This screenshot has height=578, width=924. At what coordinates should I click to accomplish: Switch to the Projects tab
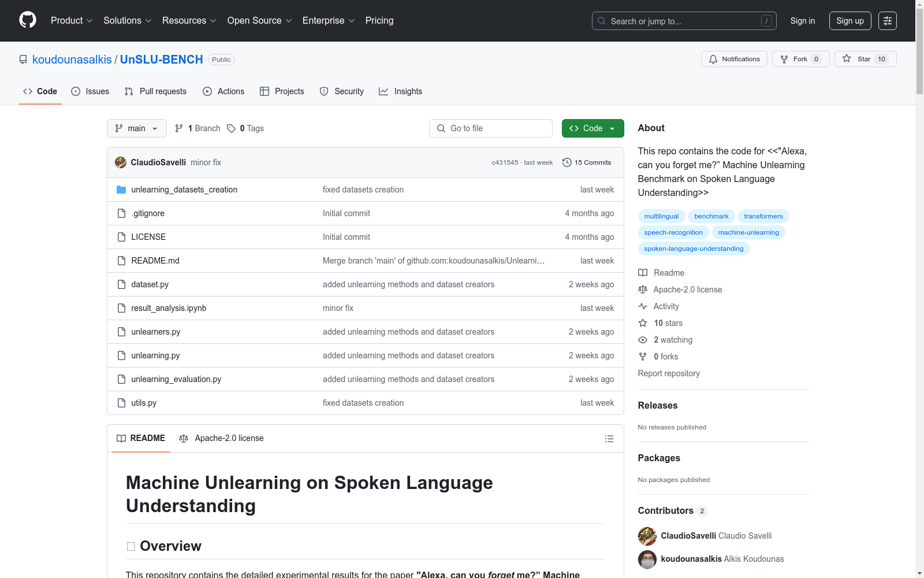pos(282,91)
